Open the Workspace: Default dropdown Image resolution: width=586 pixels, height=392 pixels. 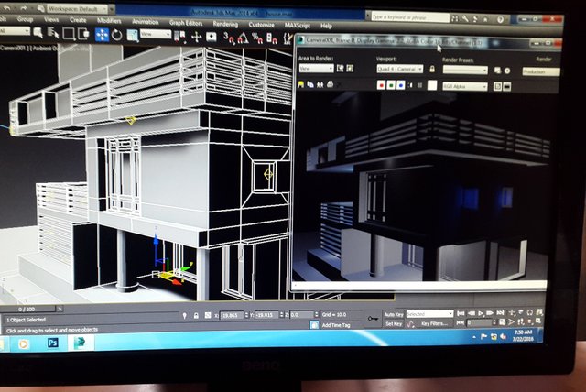[x=78, y=8]
